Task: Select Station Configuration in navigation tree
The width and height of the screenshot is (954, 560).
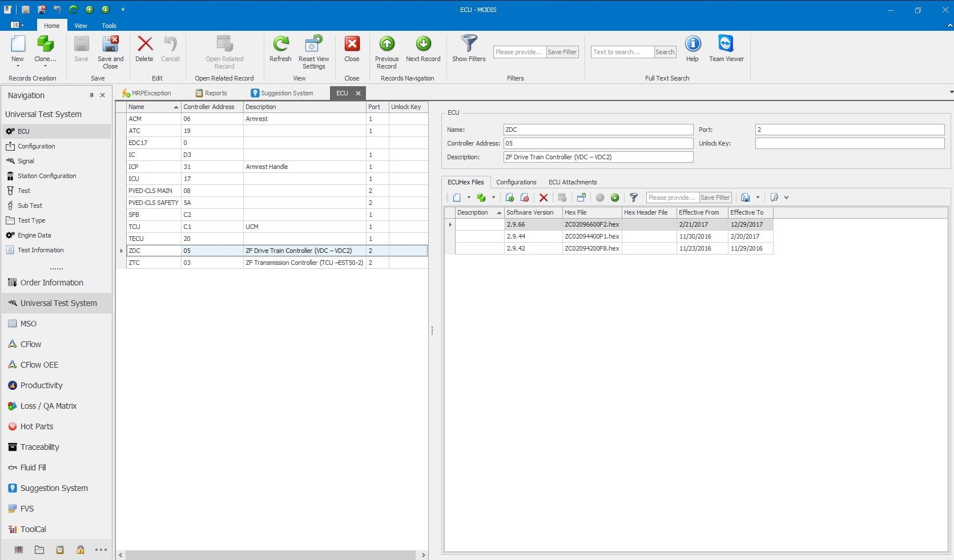Action: click(57, 176)
